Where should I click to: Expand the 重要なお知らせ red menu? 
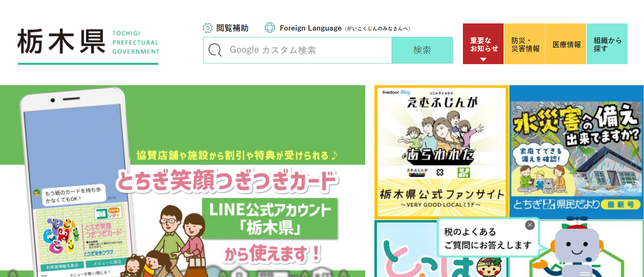(x=483, y=44)
